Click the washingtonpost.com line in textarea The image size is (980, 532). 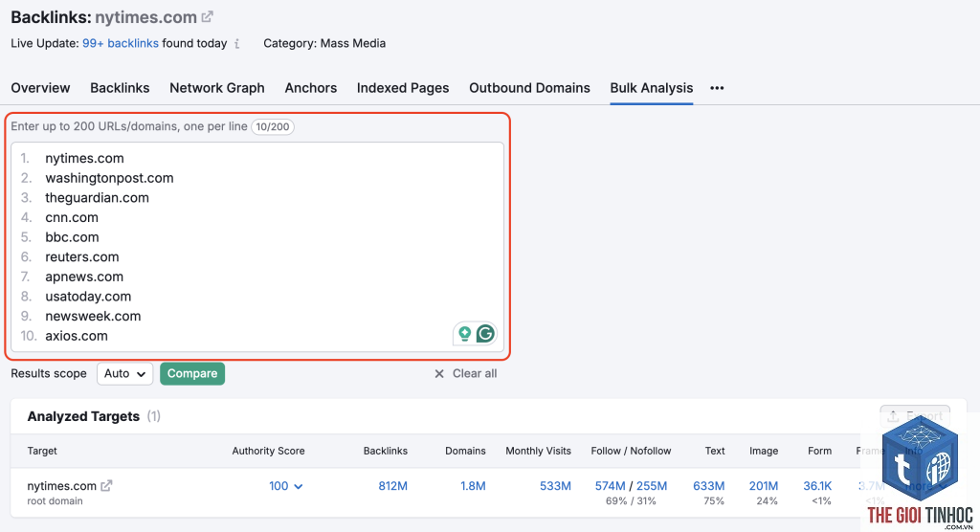(x=109, y=178)
